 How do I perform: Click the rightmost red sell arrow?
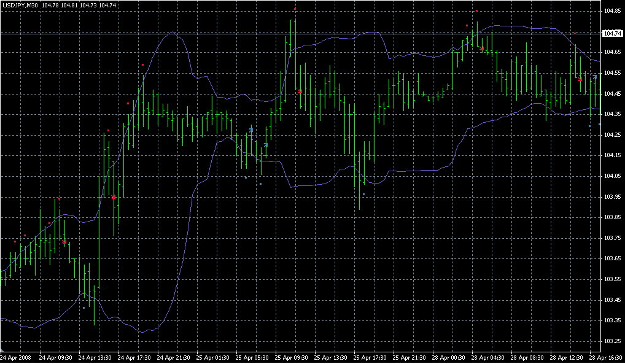click(x=580, y=79)
